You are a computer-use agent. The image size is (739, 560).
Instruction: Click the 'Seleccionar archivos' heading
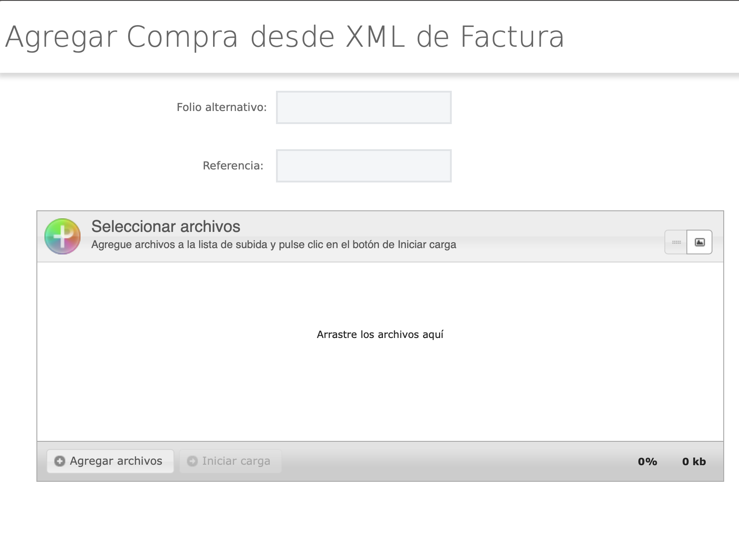coord(166,227)
